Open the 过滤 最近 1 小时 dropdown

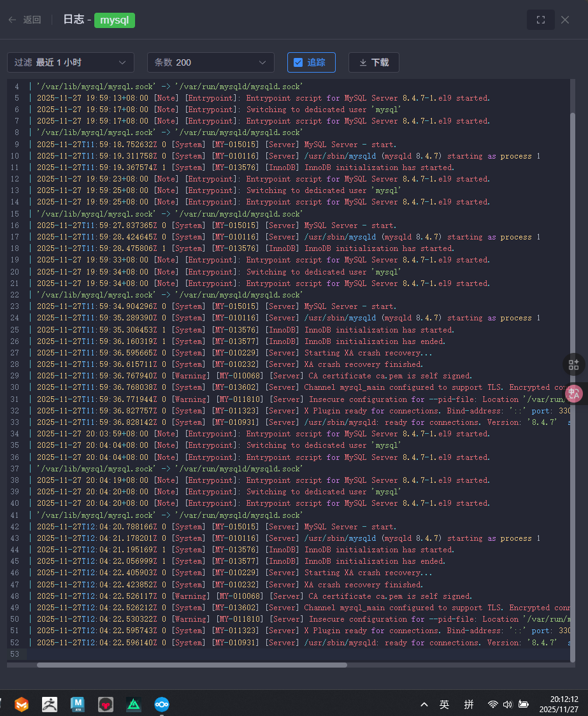click(71, 62)
